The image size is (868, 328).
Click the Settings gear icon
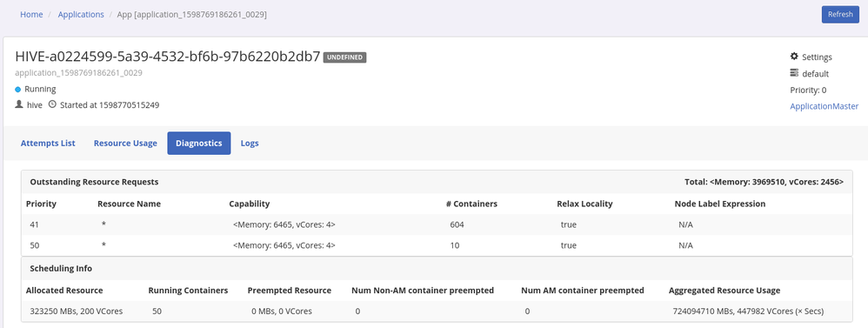coord(794,57)
